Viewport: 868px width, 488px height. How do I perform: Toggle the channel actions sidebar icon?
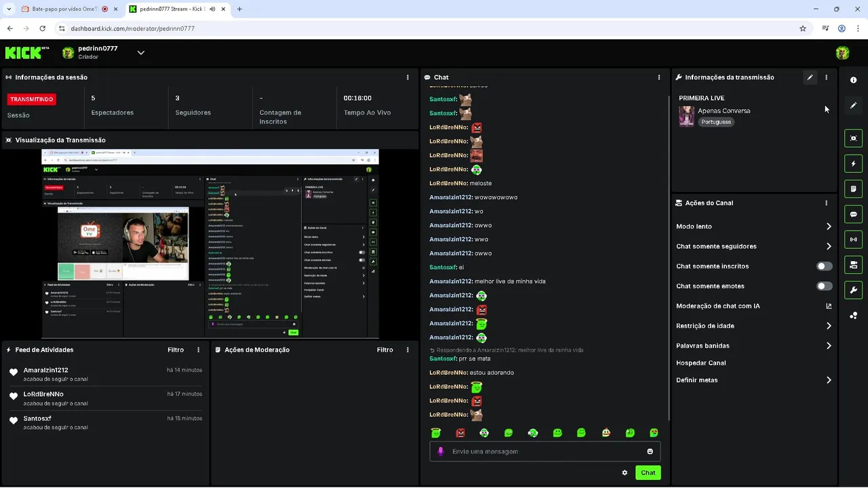click(853, 264)
